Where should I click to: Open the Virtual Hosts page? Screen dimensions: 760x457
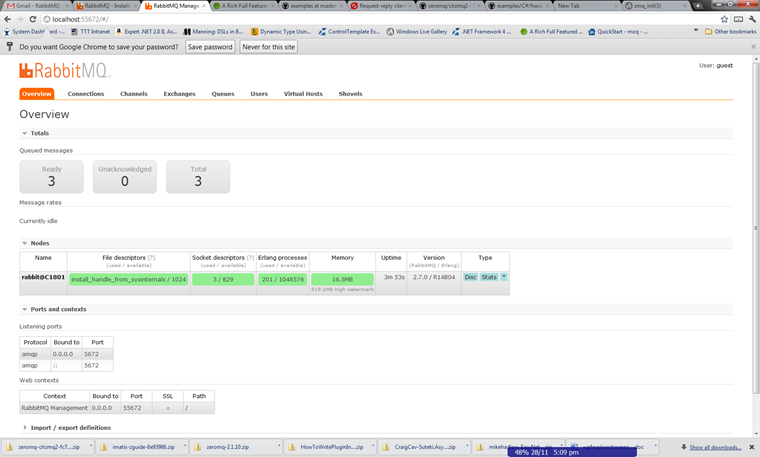pyautogui.click(x=303, y=94)
